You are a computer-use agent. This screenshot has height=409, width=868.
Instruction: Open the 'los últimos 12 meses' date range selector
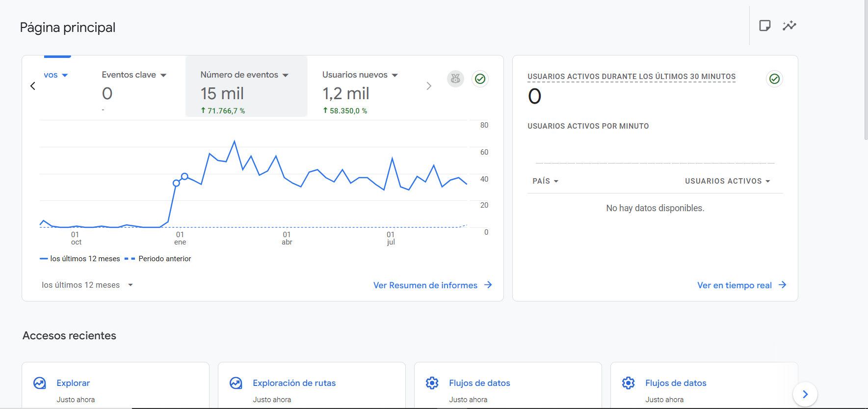tap(87, 285)
